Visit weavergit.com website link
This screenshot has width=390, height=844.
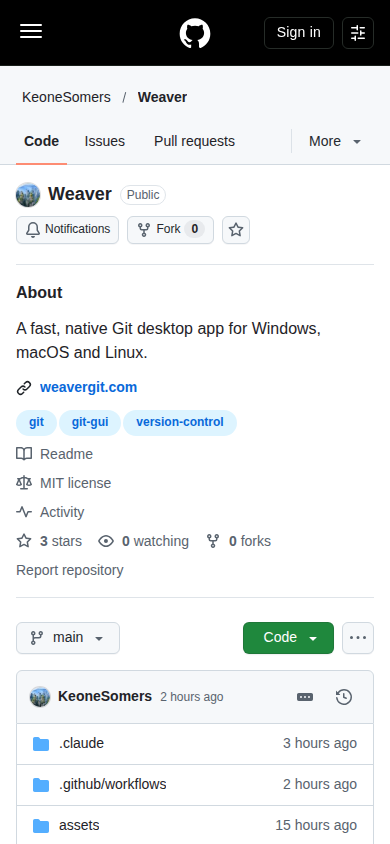[88, 388]
